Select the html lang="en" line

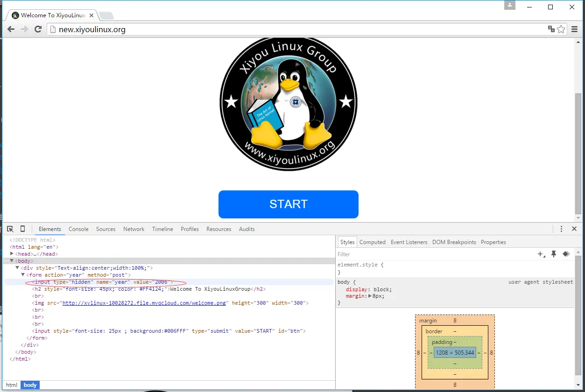point(34,247)
